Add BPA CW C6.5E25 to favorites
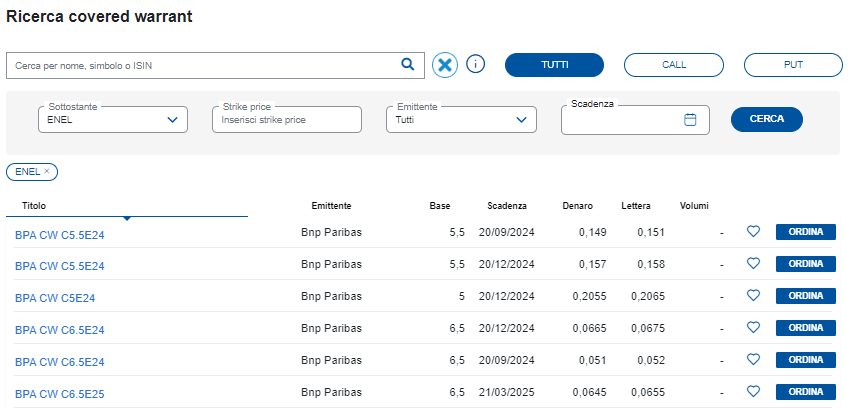This screenshot has height=408, width=867. (x=753, y=392)
